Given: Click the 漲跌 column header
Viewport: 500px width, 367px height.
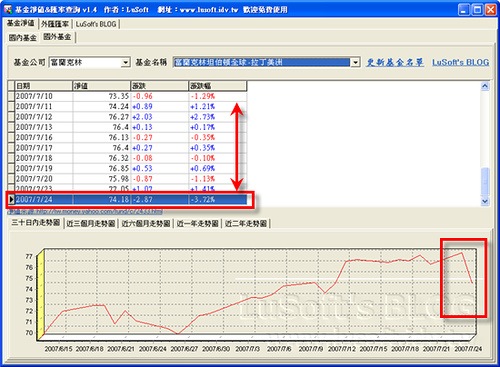Looking at the screenshot, I should (x=159, y=86).
